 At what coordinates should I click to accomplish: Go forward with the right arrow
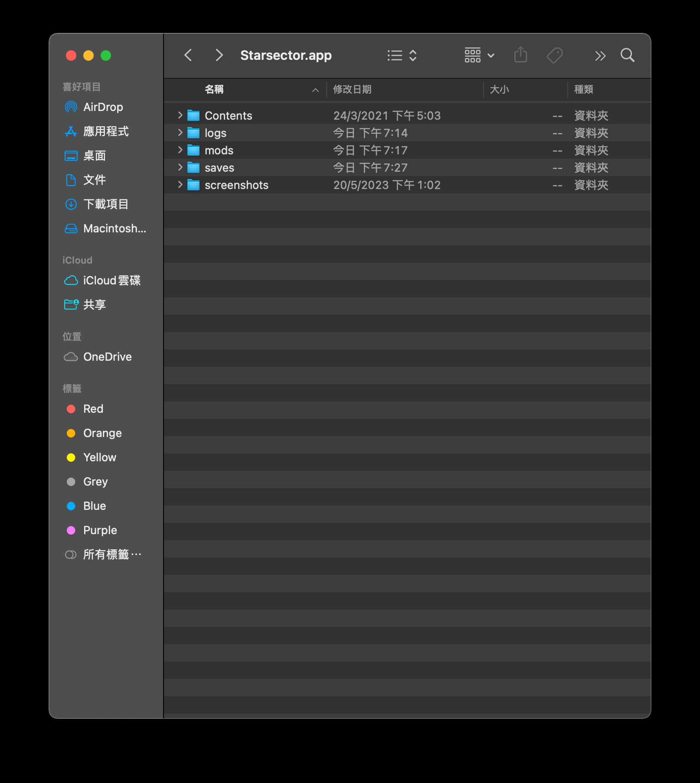tap(219, 55)
